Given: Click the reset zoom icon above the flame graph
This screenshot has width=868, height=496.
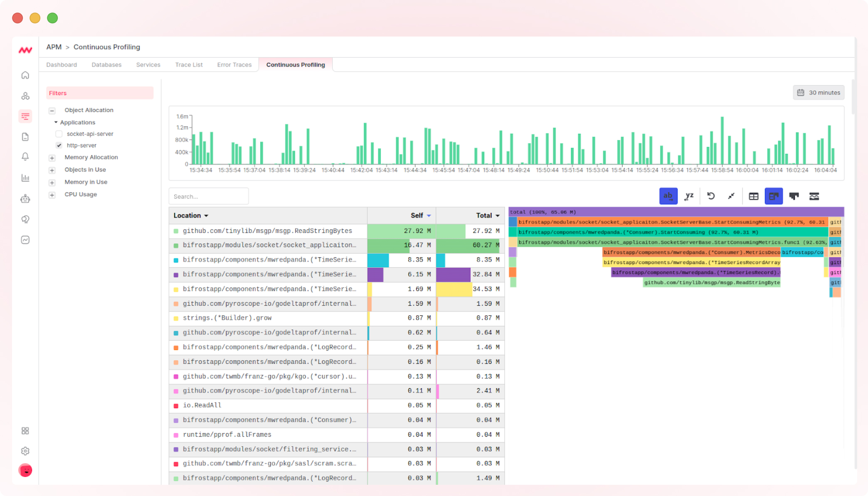Looking at the screenshot, I should point(711,196).
